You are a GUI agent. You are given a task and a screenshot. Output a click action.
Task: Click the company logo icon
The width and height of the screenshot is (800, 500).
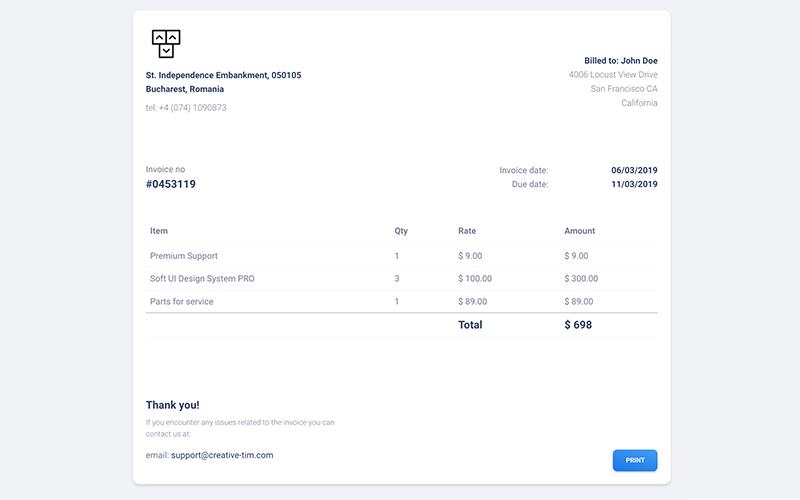pyautogui.click(x=166, y=43)
